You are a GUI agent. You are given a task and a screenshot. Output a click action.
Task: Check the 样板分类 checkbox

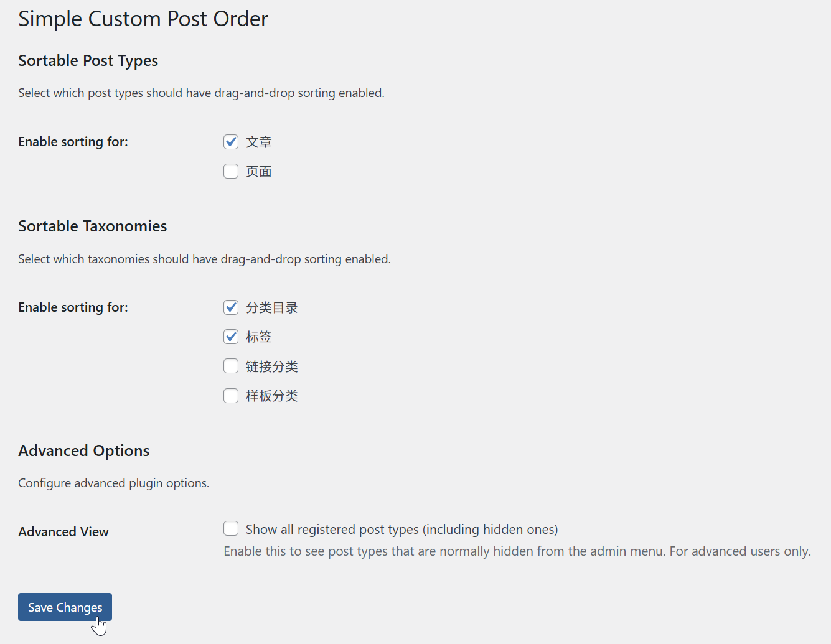(x=231, y=396)
